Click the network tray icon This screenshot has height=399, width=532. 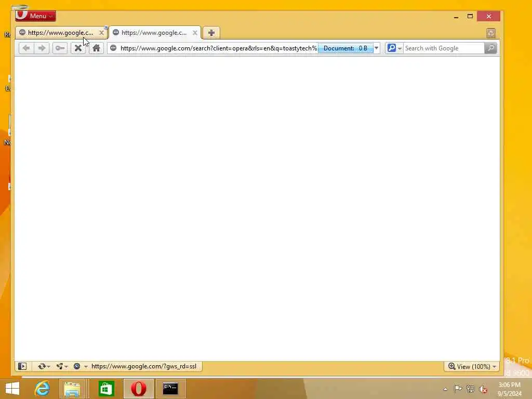tap(470, 389)
